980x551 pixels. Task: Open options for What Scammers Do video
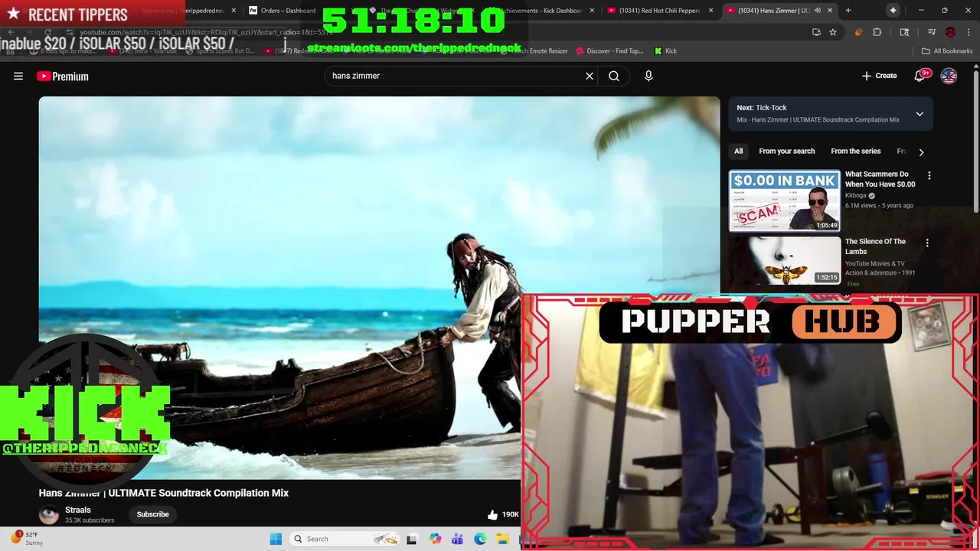click(929, 176)
